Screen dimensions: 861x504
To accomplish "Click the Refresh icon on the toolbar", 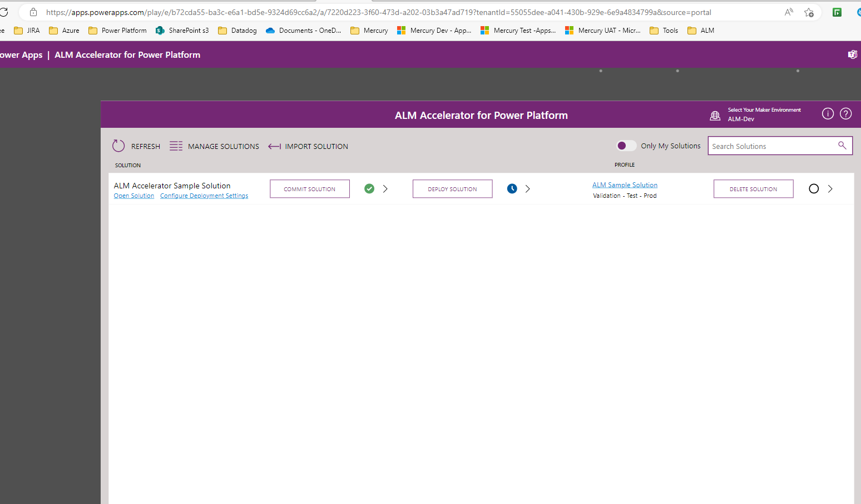I will coord(118,146).
